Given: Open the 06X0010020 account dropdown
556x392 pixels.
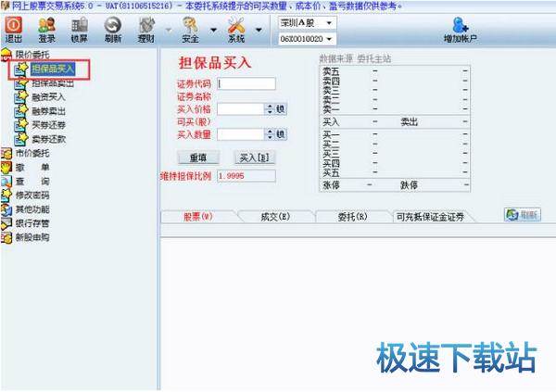Looking at the screenshot, I should click(x=307, y=39).
